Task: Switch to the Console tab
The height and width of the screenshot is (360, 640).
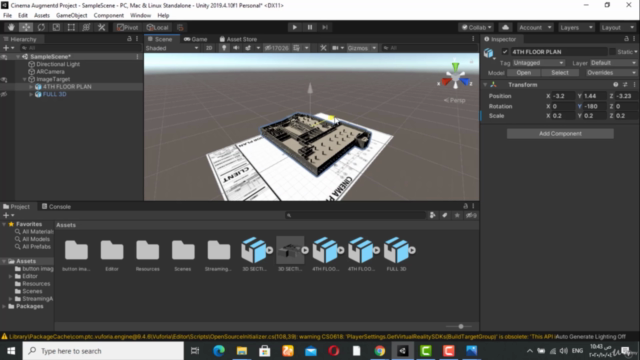Action: tap(56, 207)
